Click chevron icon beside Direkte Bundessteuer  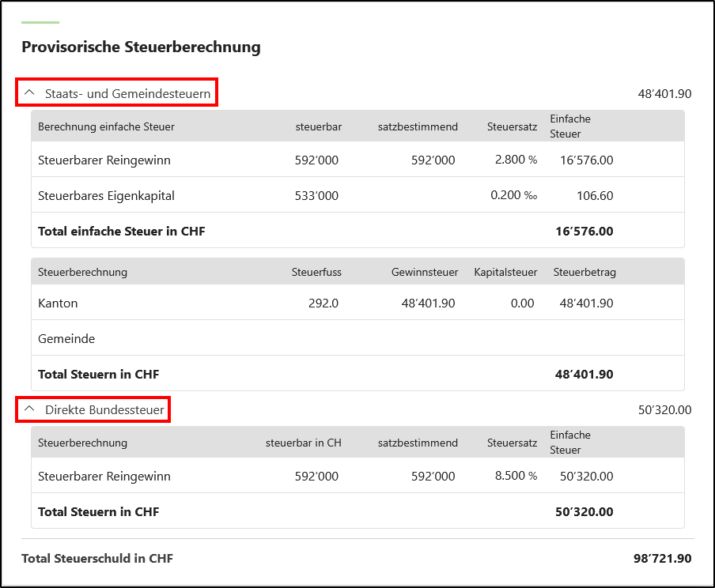tap(30, 409)
